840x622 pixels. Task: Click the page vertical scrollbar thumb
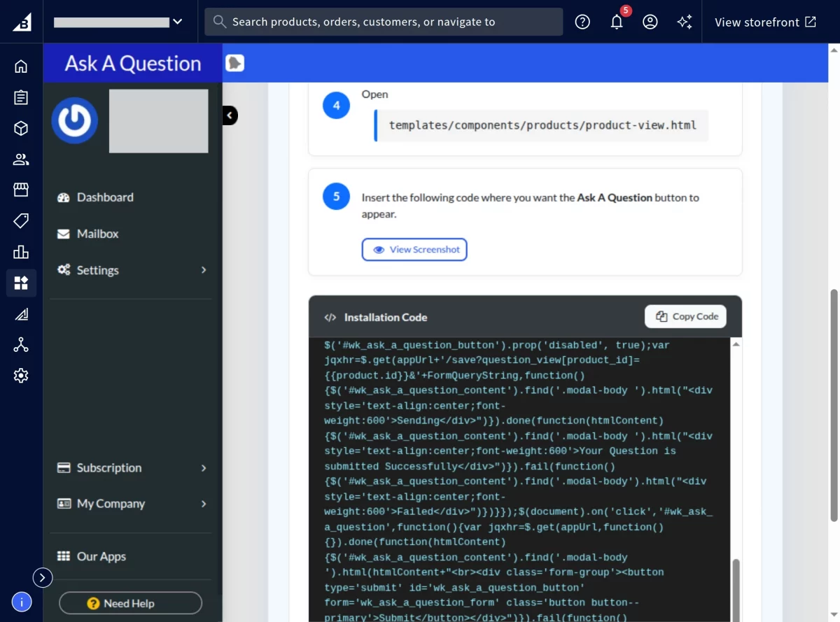tap(834, 405)
